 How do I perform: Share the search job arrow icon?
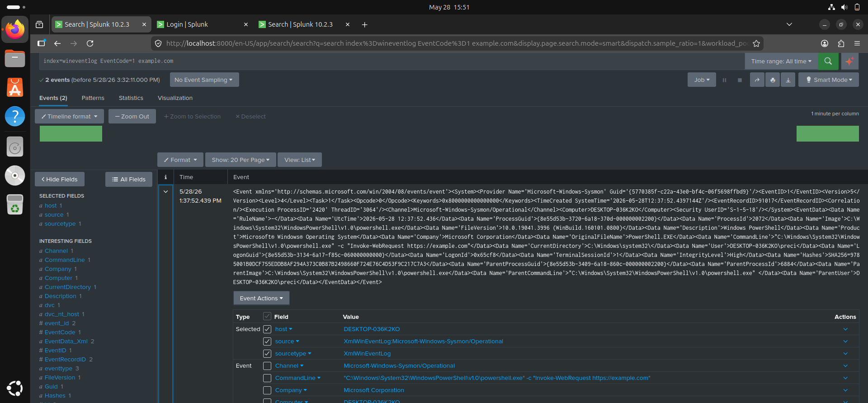(x=757, y=80)
